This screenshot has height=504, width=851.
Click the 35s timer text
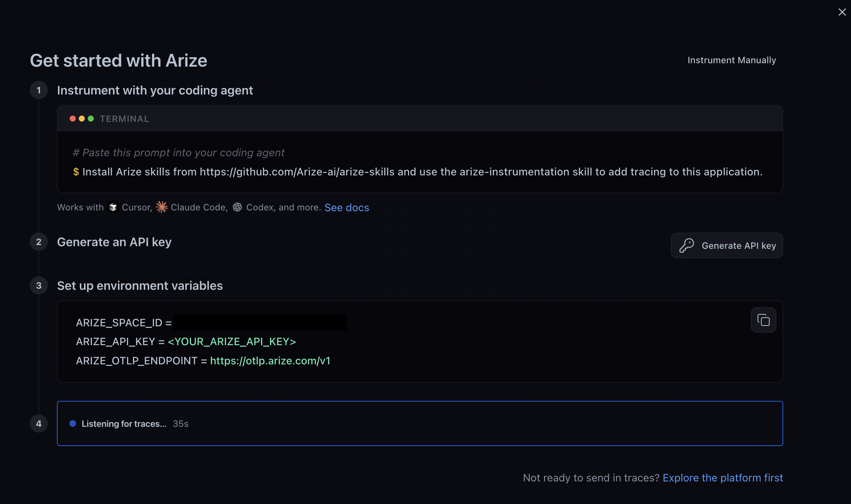coord(180,424)
